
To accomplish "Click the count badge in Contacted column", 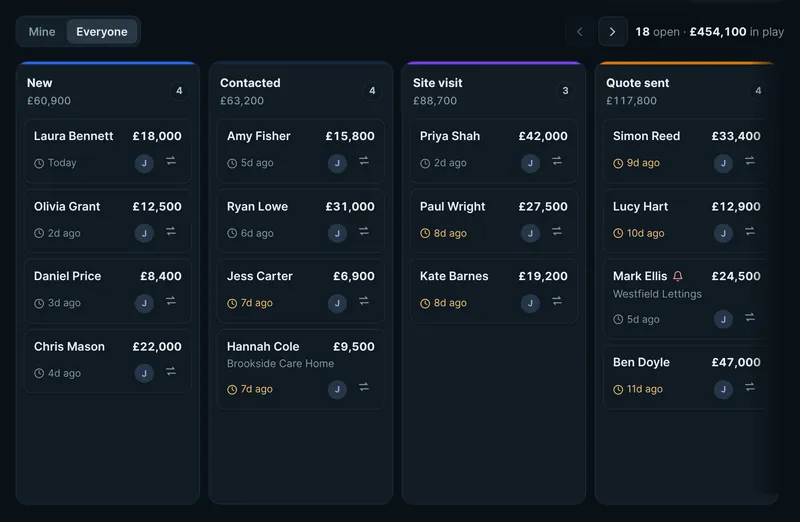I will click(x=372, y=91).
